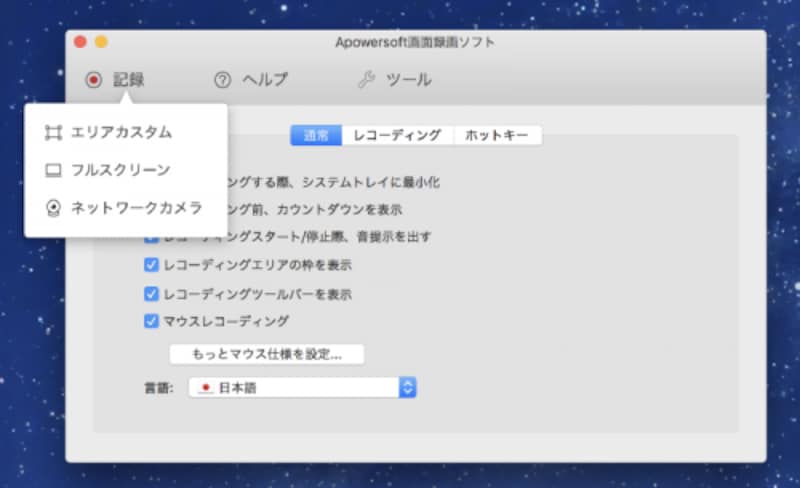Open the 記録 menu label
Screen dimensions: 800x488
click(x=129, y=80)
